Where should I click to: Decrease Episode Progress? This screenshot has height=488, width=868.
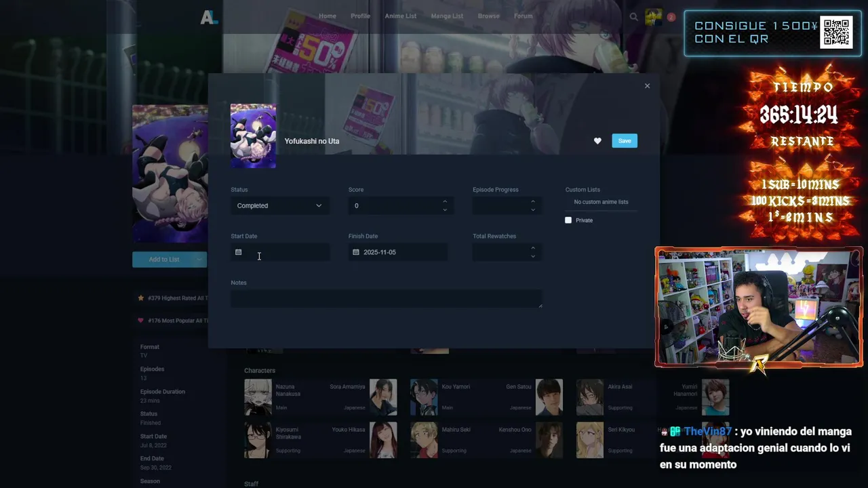tap(533, 209)
